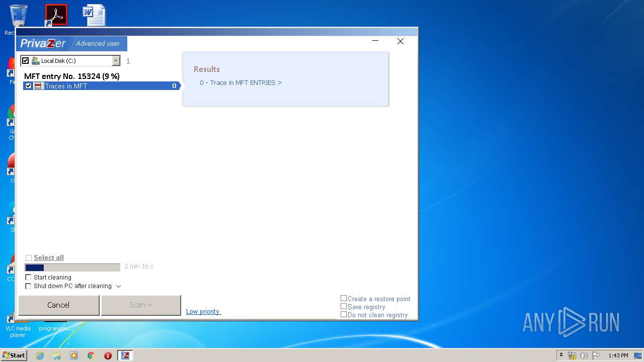Launch Windows Media Player from the taskbar
This screenshot has width=644, height=362.
(74, 355)
